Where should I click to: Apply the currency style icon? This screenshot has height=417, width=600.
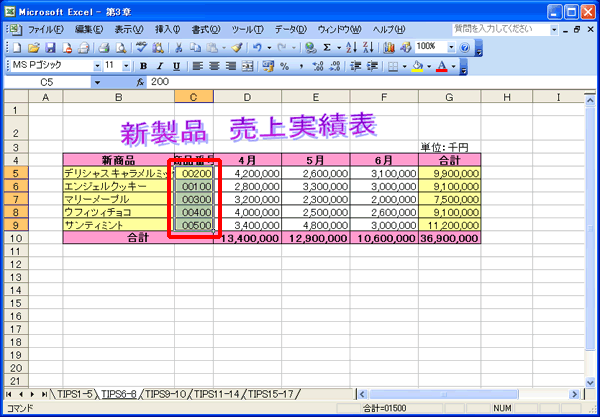coord(268,66)
